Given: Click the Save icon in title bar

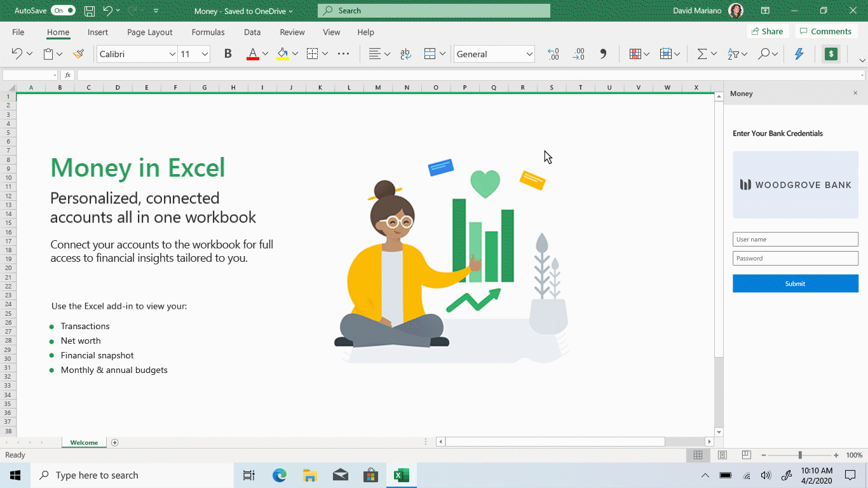Looking at the screenshot, I should 90,11.
